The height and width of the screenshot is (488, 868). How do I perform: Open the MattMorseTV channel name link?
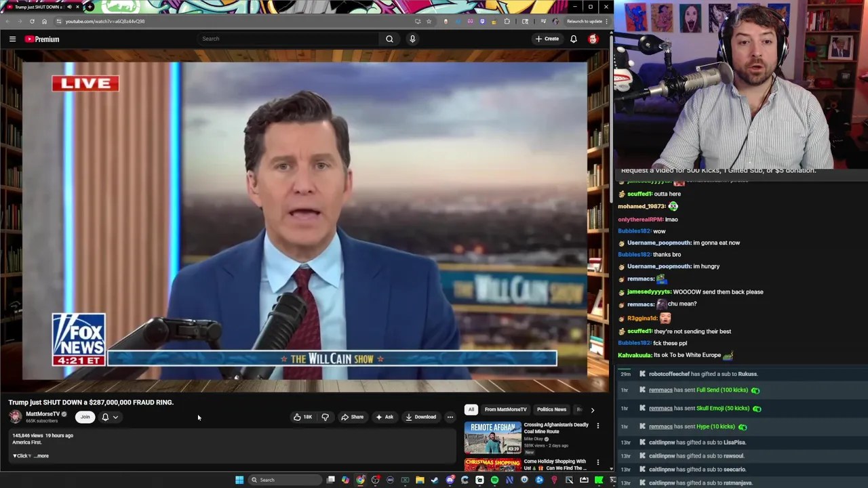click(x=43, y=414)
